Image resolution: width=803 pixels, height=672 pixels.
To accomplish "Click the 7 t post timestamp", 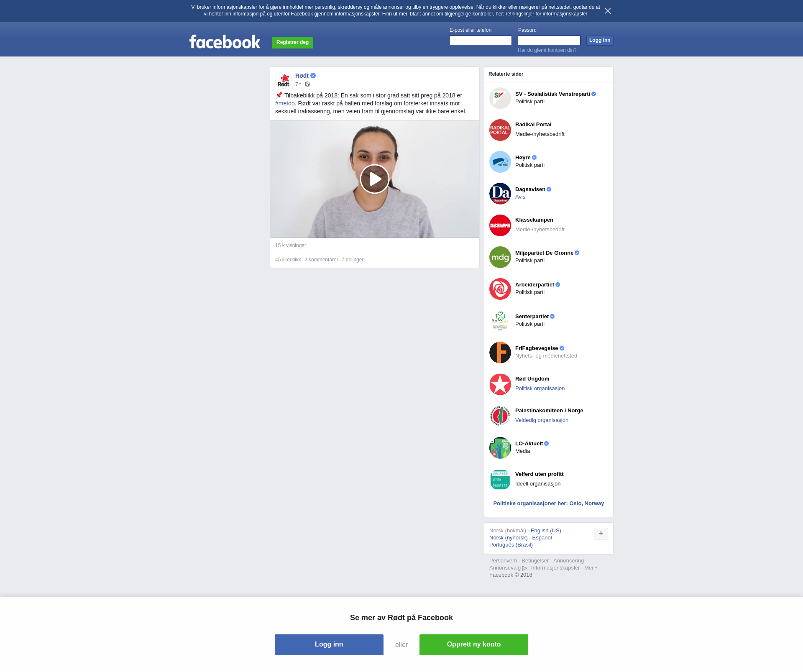I will (298, 84).
